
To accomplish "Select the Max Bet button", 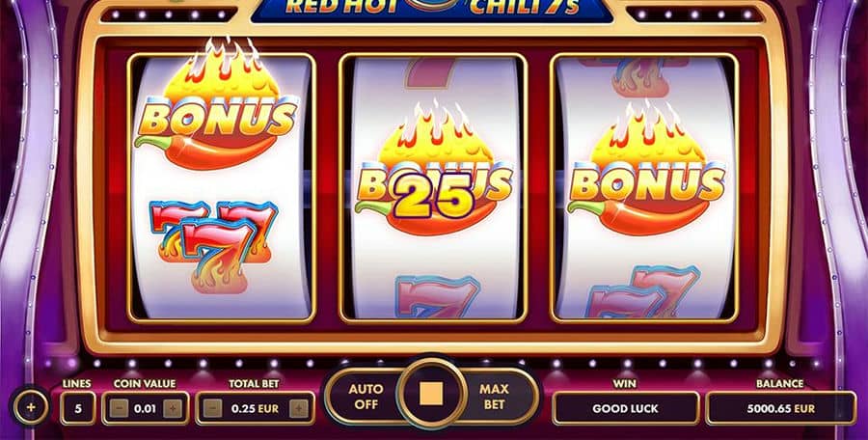I will [x=495, y=397].
